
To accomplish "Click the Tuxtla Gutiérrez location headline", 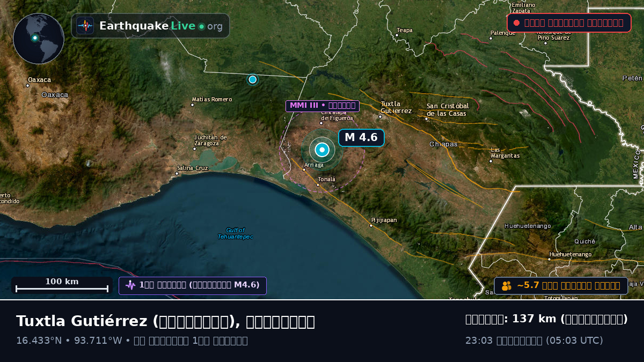I will [165, 321].
